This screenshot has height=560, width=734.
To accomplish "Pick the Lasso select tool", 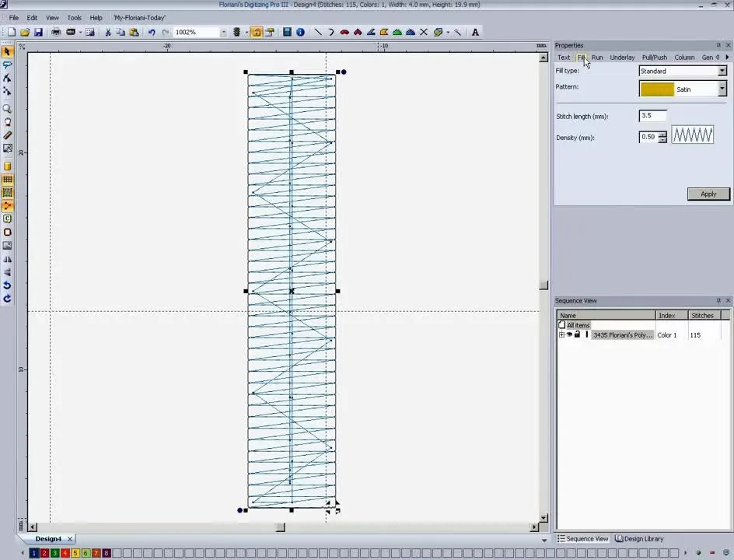I will (x=7, y=65).
